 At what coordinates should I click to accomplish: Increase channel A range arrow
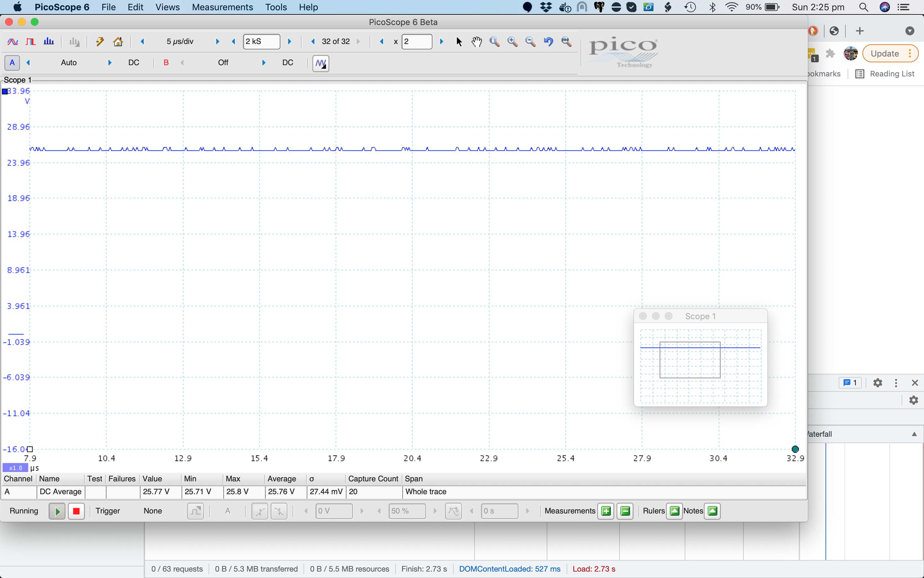[110, 63]
